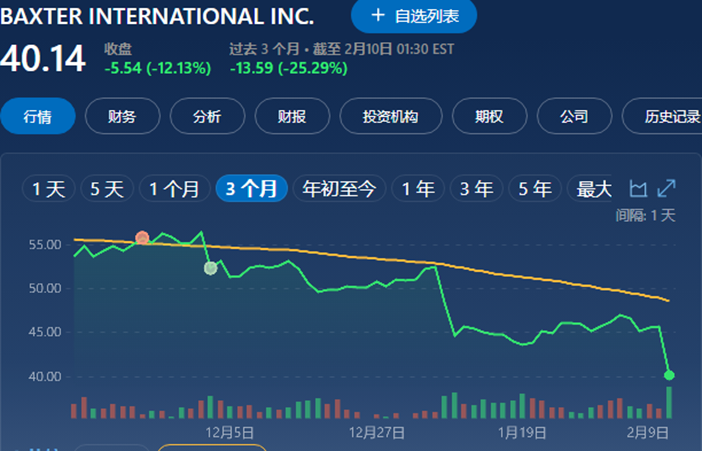
Task: Select the 1 天 time range
Action: (x=49, y=189)
